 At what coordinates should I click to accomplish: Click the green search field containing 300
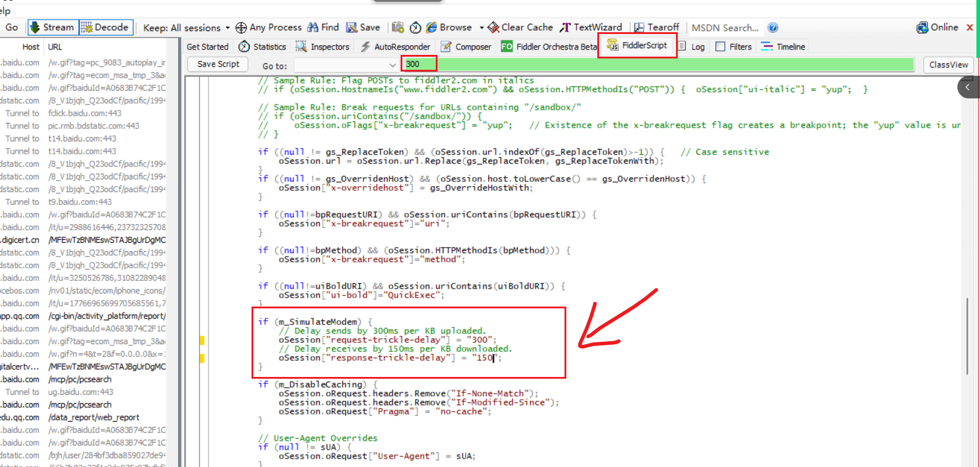click(x=659, y=64)
